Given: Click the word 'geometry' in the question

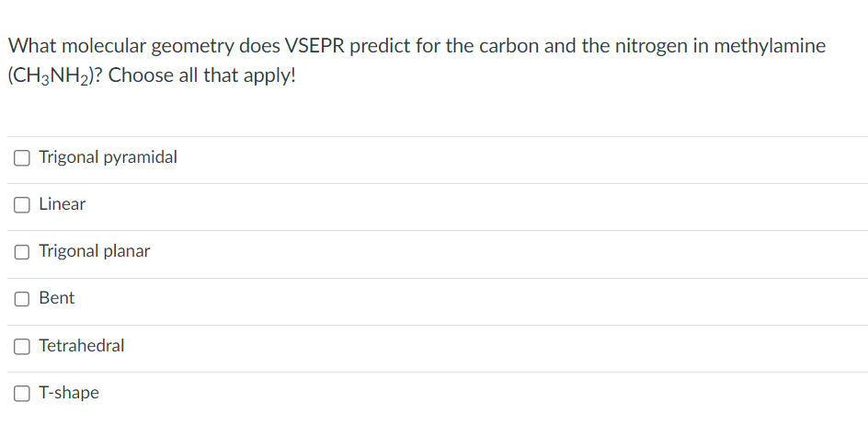Looking at the screenshot, I should (x=192, y=47).
